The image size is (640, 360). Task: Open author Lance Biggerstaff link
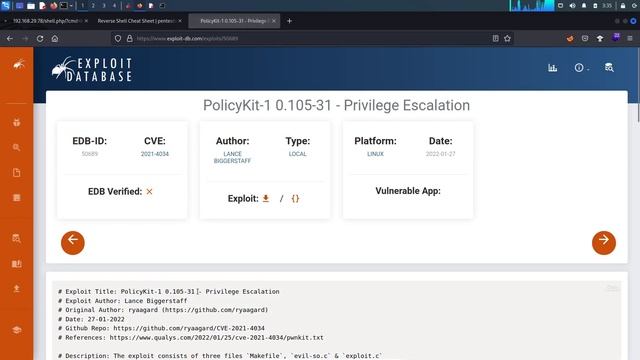click(x=232, y=157)
